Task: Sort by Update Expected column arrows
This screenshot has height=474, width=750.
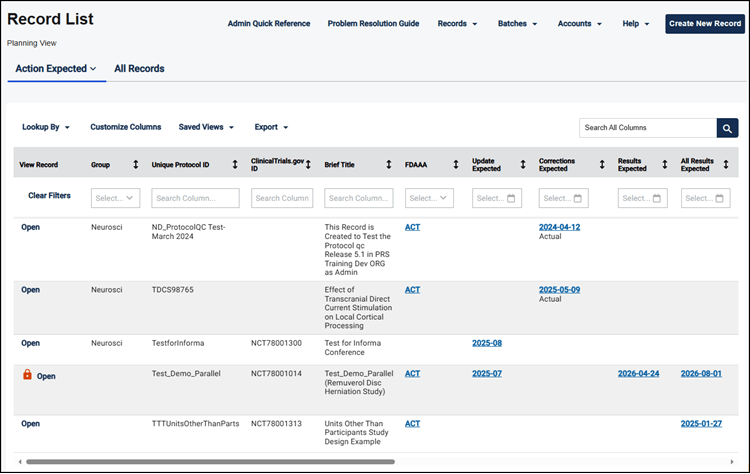Action: tap(523, 165)
